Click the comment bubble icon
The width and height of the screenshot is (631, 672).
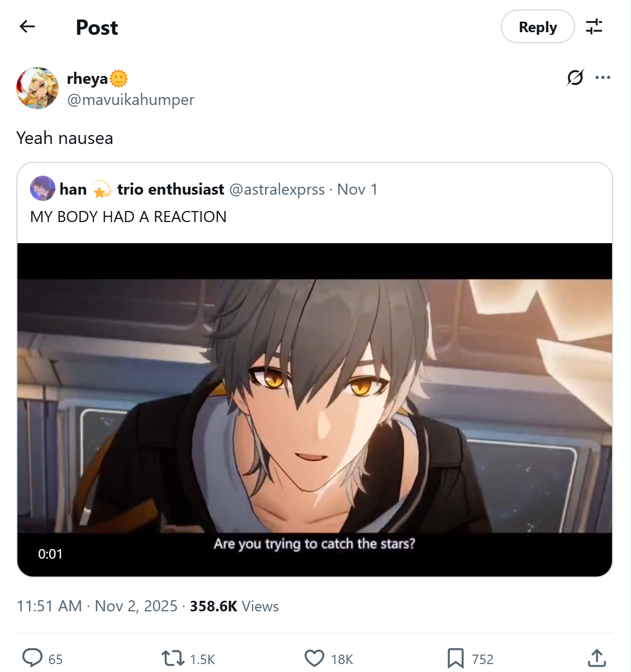click(32, 658)
